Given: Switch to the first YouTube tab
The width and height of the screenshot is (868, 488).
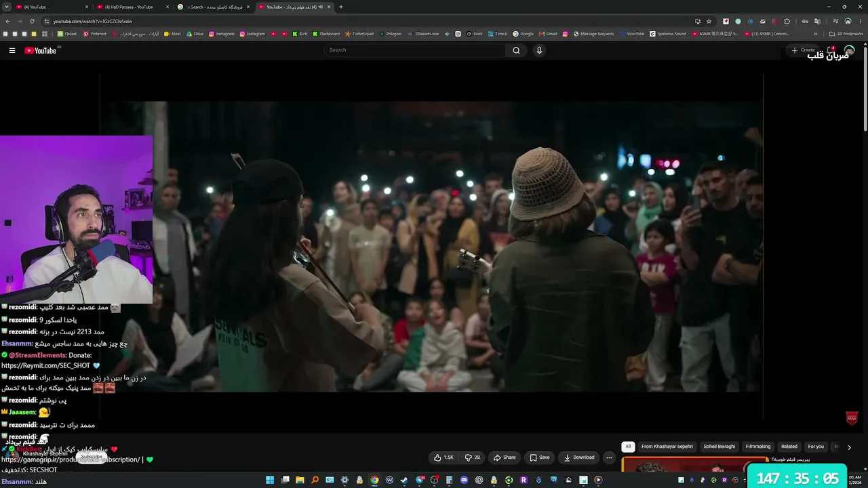Looking at the screenshot, I should pos(51,7).
